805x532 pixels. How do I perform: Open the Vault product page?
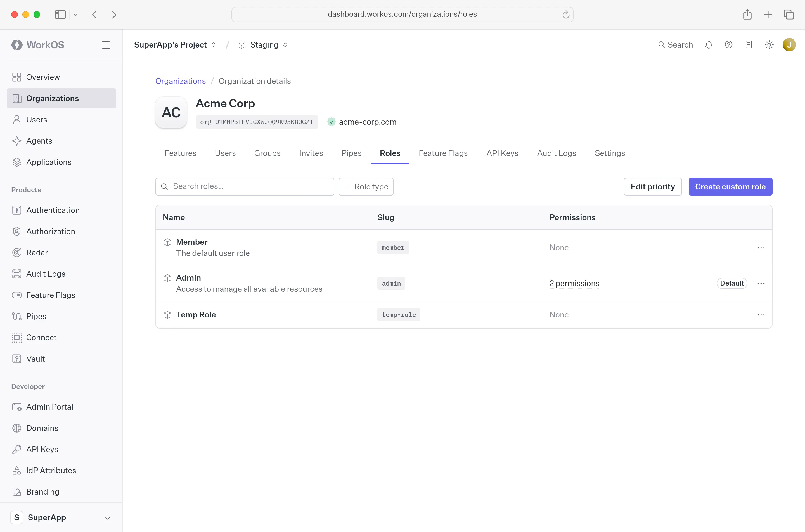tap(61, 359)
